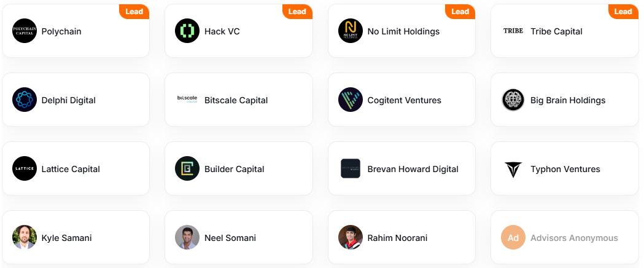Click the Tribe Capital logo
The height and width of the screenshot is (268, 644).
pos(513,31)
